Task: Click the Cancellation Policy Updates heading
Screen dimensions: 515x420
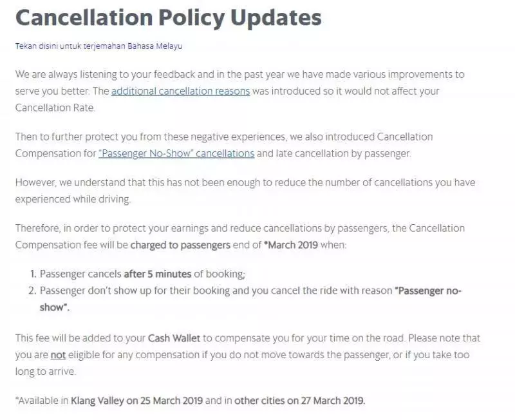Action: (168, 17)
